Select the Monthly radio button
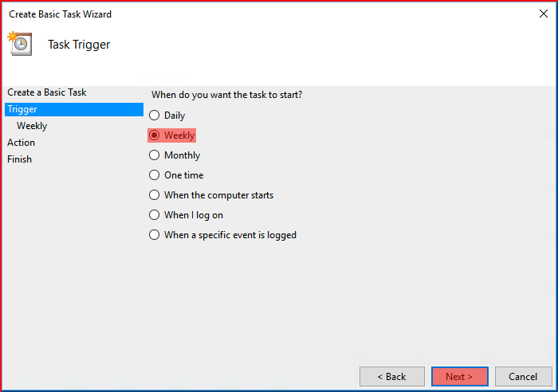Viewport: 558px width, 392px height. (154, 155)
